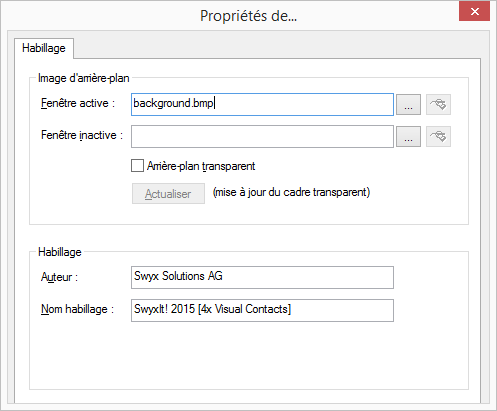This screenshot has height=411, width=497.
Task: Focus the Fenêtre active field with background.bmp
Action: coord(262,105)
